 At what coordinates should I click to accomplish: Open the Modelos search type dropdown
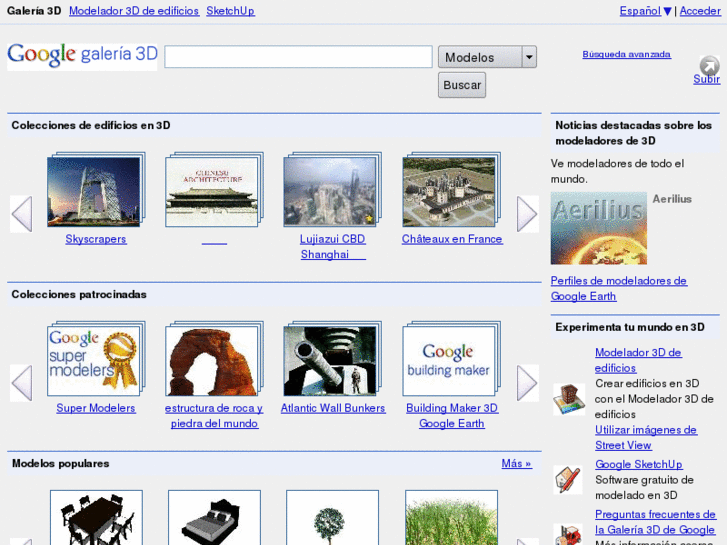487,57
